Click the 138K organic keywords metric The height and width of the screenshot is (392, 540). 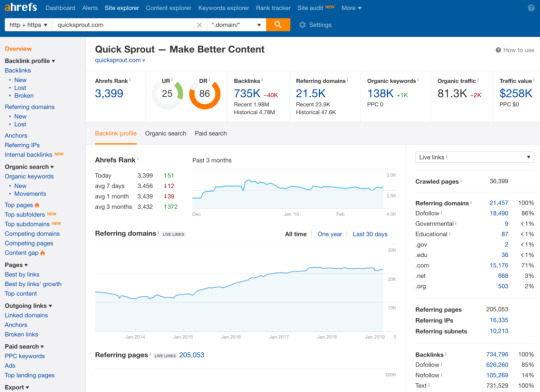click(x=380, y=93)
